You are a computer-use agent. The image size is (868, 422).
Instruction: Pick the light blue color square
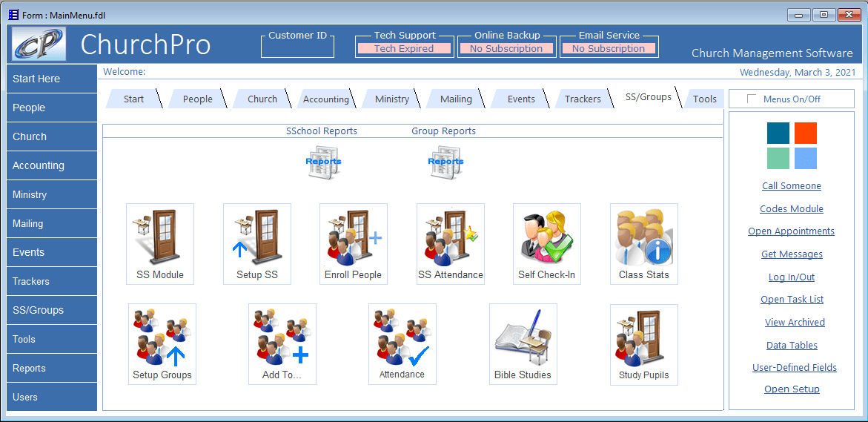click(x=806, y=159)
